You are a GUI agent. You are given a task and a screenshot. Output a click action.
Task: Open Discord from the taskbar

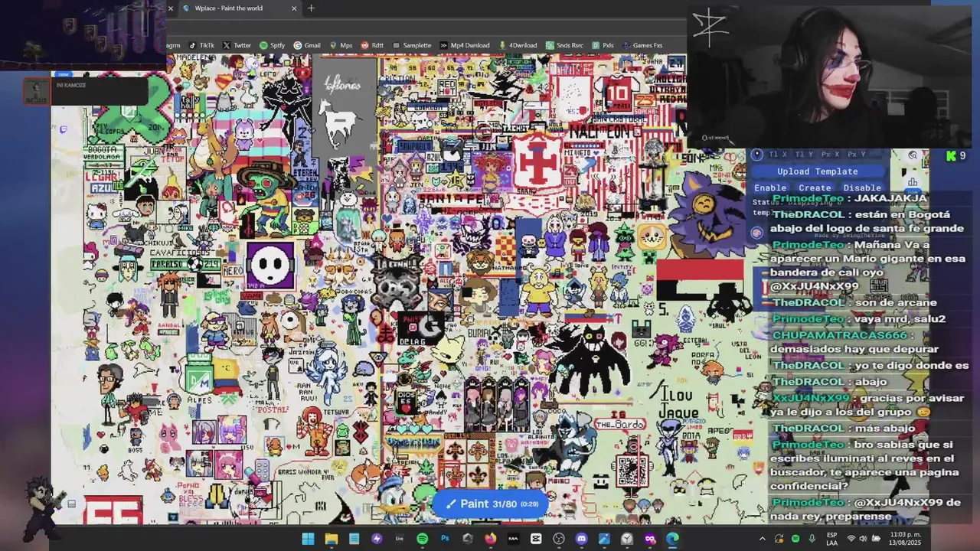[581, 539]
